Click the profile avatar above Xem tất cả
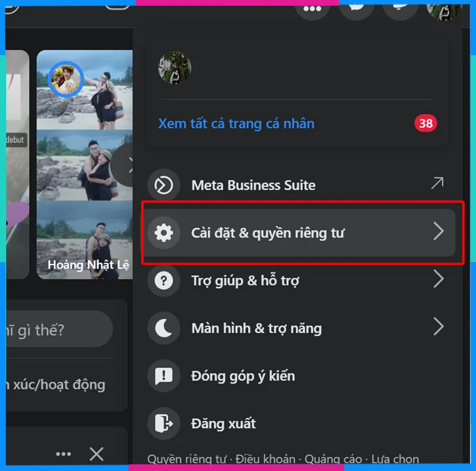This screenshot has height=471, width=476. pos(176,68)
